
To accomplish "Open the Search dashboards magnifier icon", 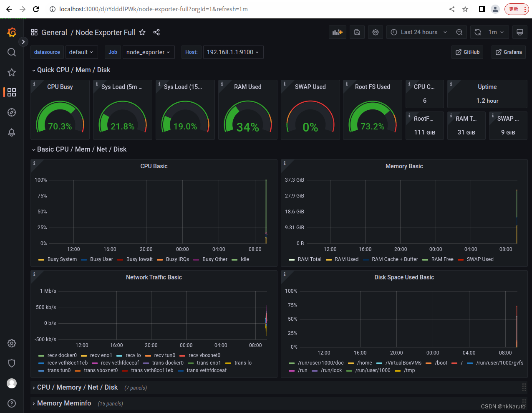I will [x=11, y=52].
